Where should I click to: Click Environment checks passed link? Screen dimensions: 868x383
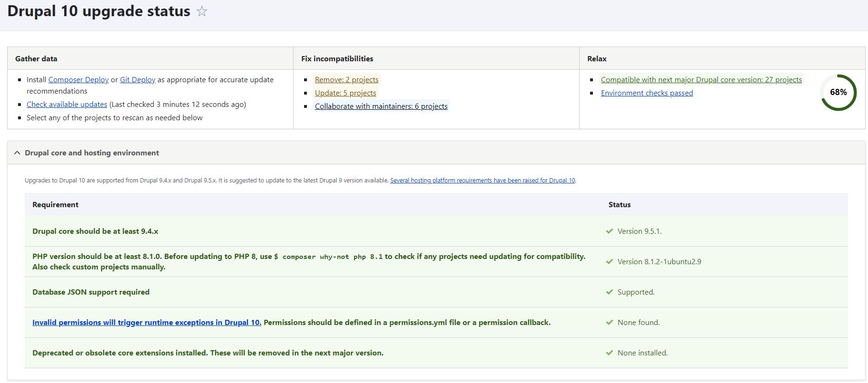pyautogui.click(x=647, y=93)
